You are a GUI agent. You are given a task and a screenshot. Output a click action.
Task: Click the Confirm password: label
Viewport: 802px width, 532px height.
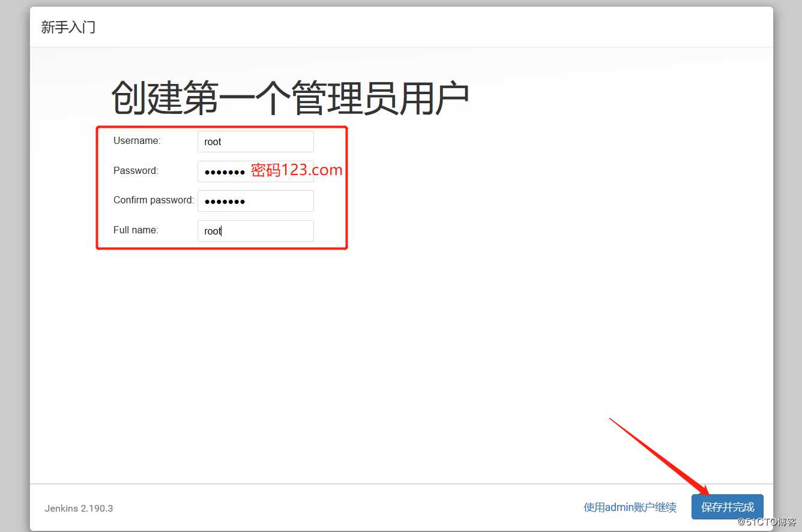154,200
